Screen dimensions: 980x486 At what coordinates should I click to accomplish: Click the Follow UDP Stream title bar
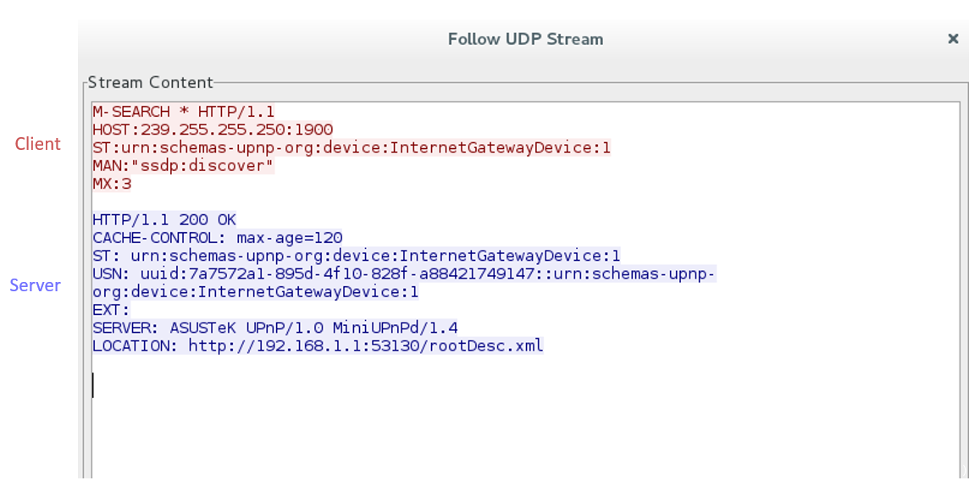[525, 39]
